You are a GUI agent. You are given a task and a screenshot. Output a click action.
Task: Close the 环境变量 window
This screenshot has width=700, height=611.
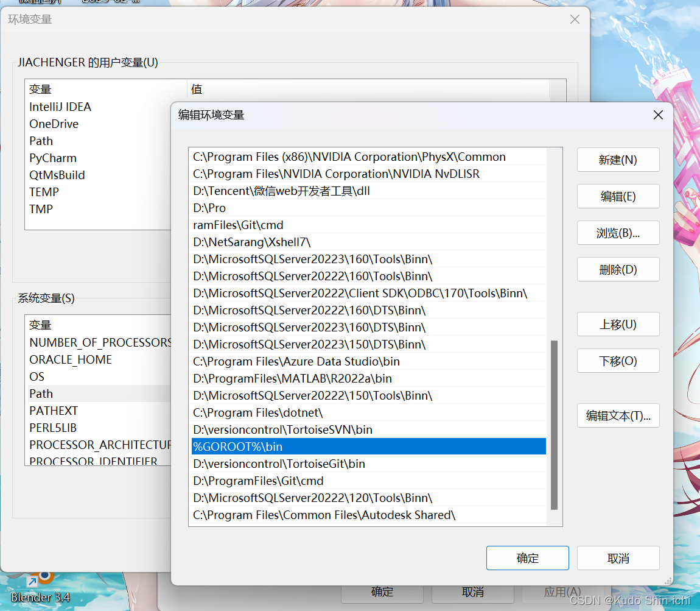coord(575,19)
